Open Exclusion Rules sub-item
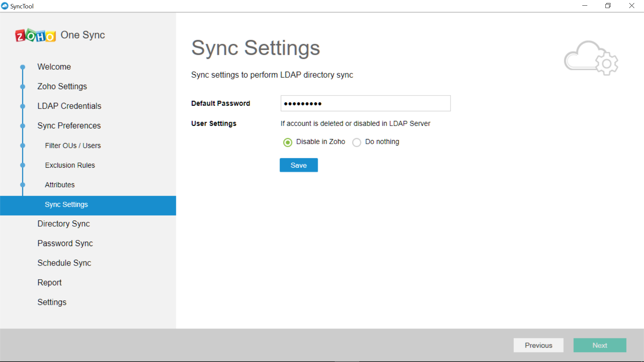Viewport: 644px width, 362px height. click(x=70, y=165)
